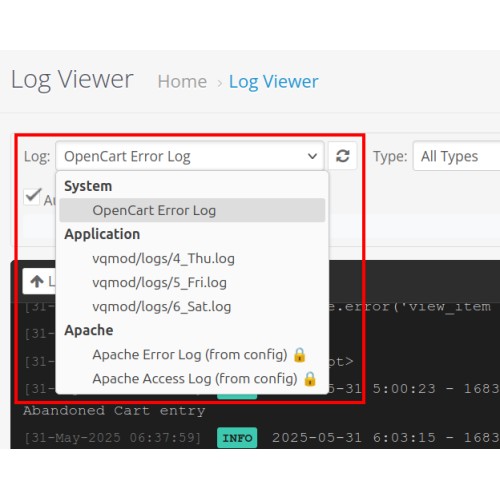This screenshot has height=500, width=500.
Task: Click the INFO badge on the 06:37:59 entry
Action: point(237,438)
